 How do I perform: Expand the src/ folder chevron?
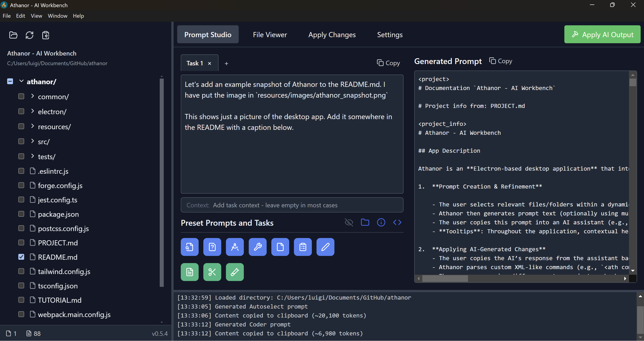pyautogui.click(x=32, y=141)
